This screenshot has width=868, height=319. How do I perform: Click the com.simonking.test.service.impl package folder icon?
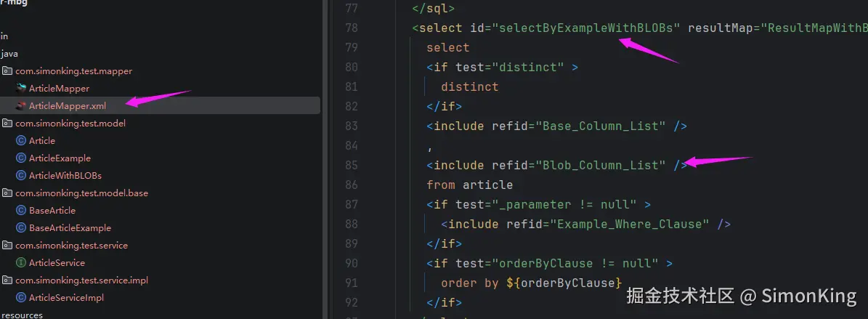pos(7,280)
